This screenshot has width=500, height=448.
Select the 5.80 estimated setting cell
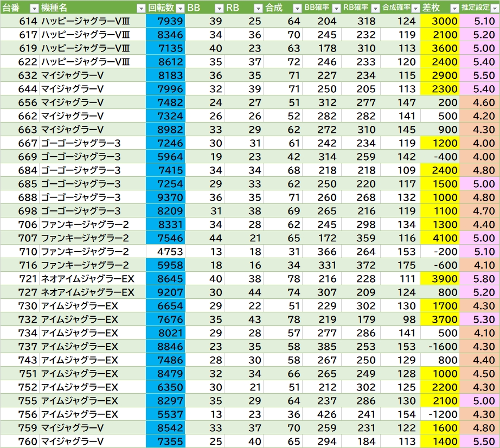tap(479, 279)
